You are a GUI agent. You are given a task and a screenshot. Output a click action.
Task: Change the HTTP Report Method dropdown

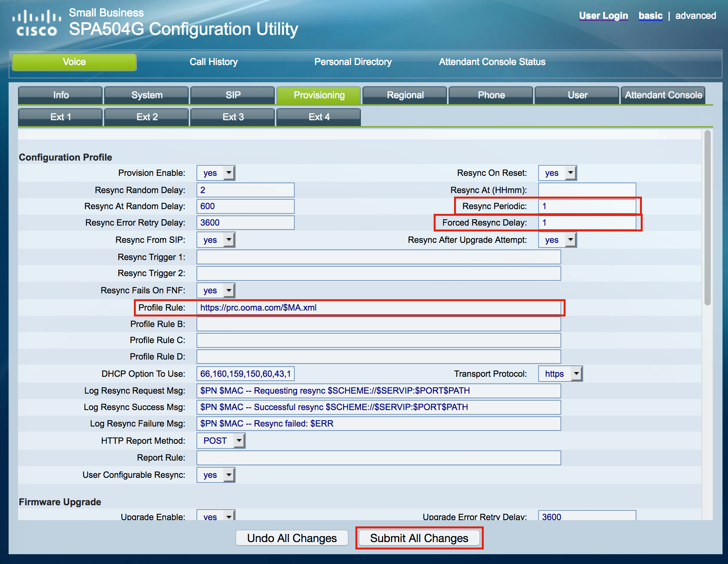pos(221,441)
